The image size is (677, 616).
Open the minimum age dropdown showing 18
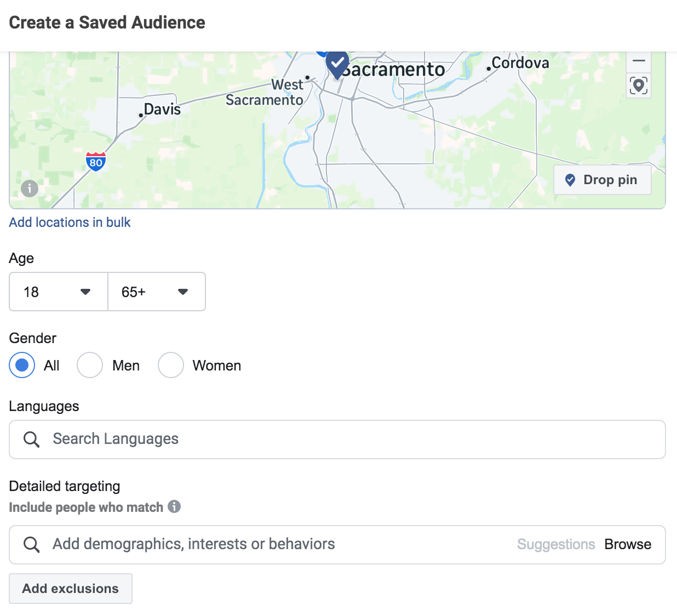click(x=58, y=292)
